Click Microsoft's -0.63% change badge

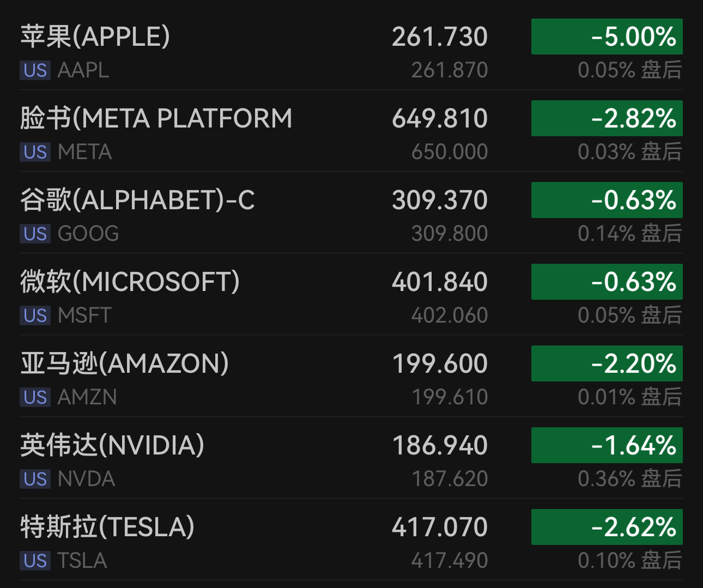click(x=607, y=282)
